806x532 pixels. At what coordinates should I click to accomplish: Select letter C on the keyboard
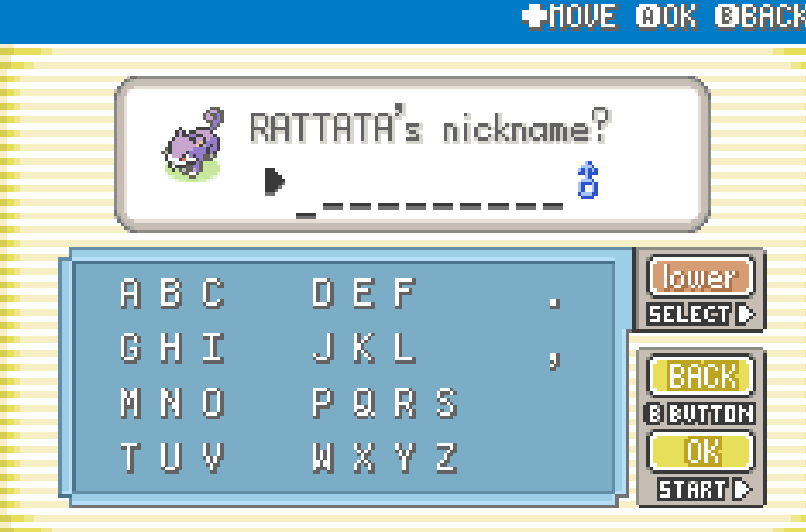(x=213, y=294)
